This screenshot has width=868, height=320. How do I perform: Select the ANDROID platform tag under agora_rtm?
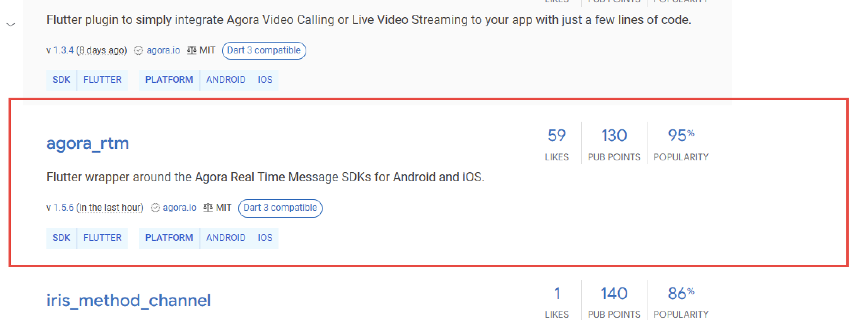pos(226,238)
